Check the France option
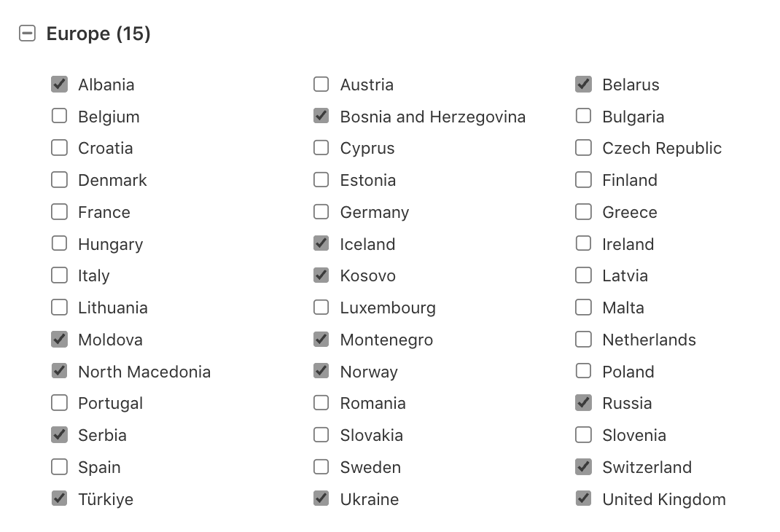This screenshot has width=780, height=532. tap(60, 212)
